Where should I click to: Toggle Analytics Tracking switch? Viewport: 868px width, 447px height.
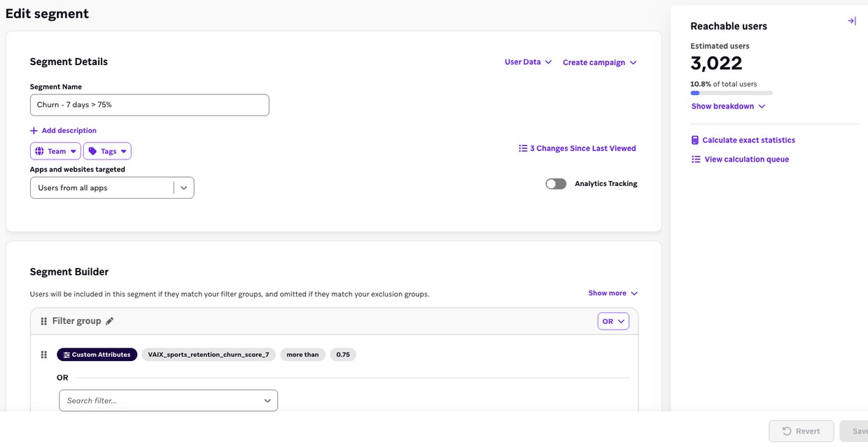click(x=556, y=184)
